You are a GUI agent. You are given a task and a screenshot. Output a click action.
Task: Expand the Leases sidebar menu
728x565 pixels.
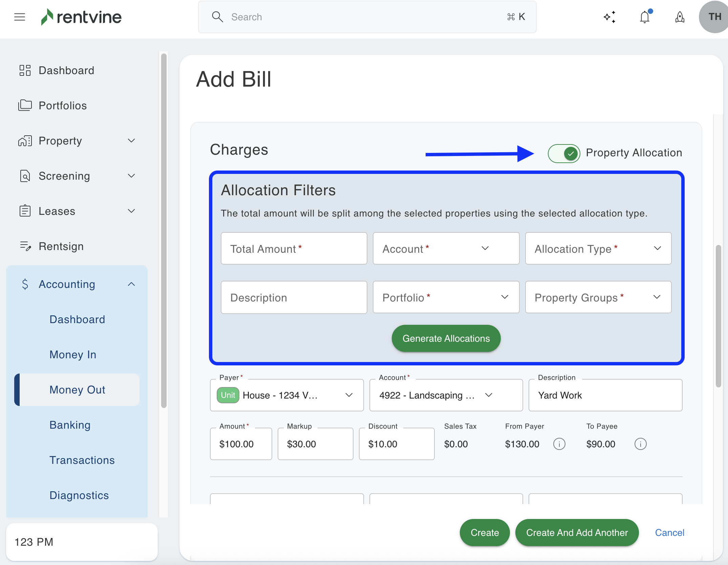click(x=131, y=211)
